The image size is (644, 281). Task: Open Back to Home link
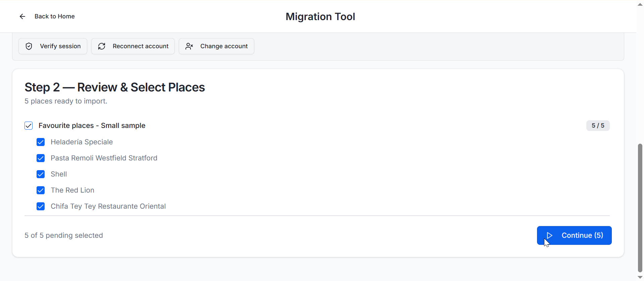click(x=54, y=16)
